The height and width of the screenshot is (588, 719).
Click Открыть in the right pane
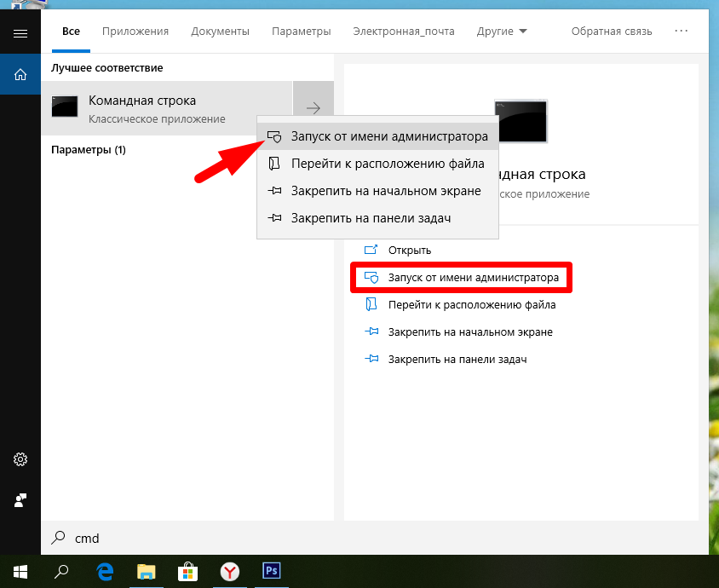click(x=410, y=251)
